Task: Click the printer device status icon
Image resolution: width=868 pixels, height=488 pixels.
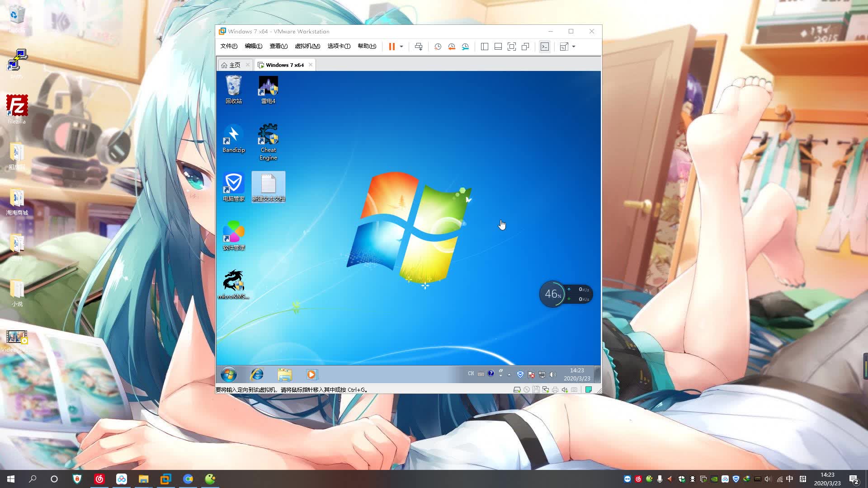Action: (555, 389)
